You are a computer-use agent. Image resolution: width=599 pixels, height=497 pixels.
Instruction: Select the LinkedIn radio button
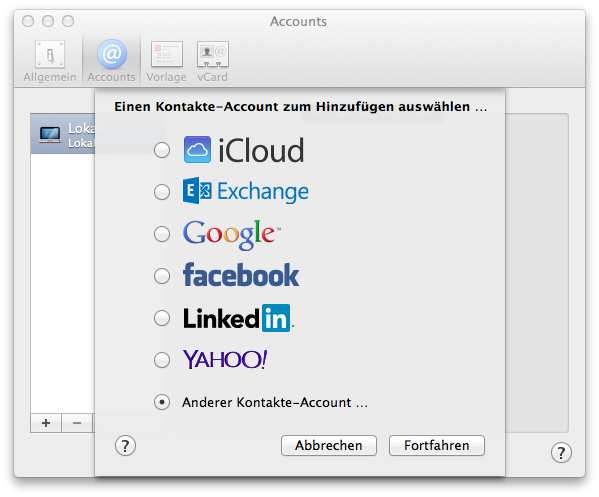pyautogui.click(x=162, y=318)
